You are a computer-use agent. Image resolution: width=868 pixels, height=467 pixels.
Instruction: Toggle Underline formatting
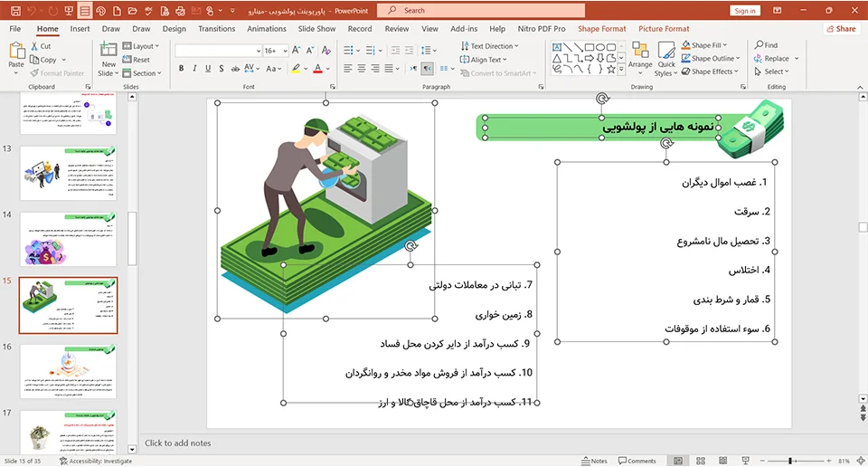pyautogui.click(x=208, y=69)
